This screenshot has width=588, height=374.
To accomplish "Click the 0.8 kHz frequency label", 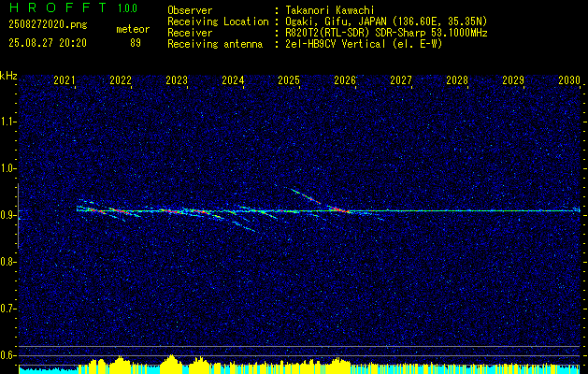I will tap(8, 262).
